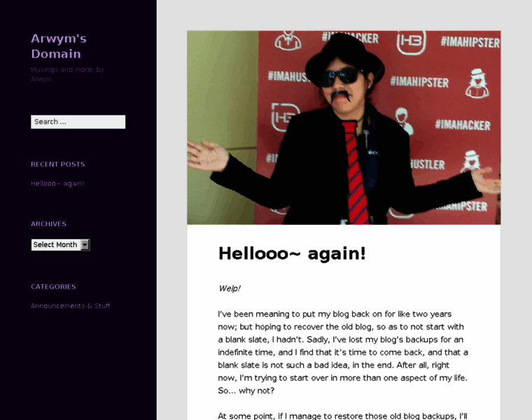The image size is (532, 420).
Task: Click the 'Hellooo~ again!' post heading
Action: pos(292,253)
